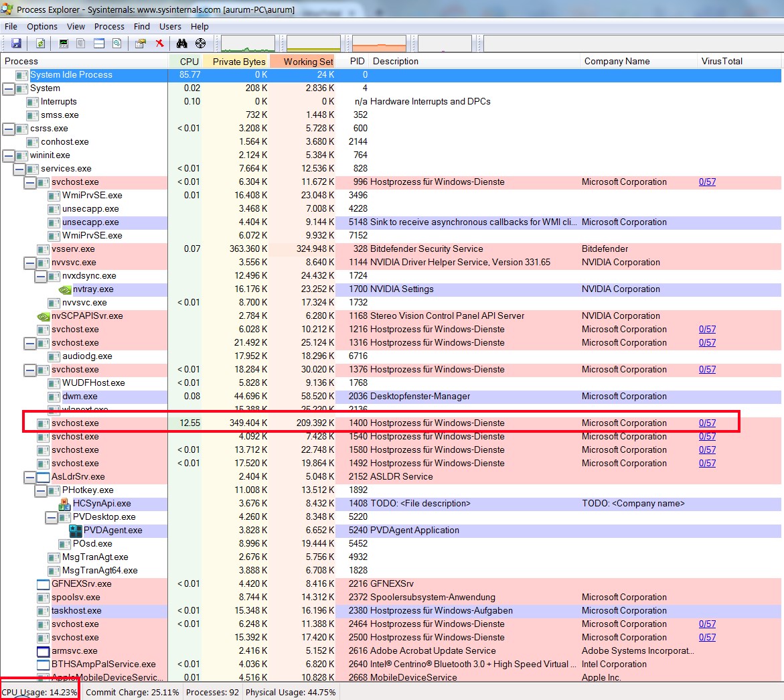Screen dimensions: 784x700
Task: Click the orange physical memory mini graph
Action: click(x=379, y=44)
